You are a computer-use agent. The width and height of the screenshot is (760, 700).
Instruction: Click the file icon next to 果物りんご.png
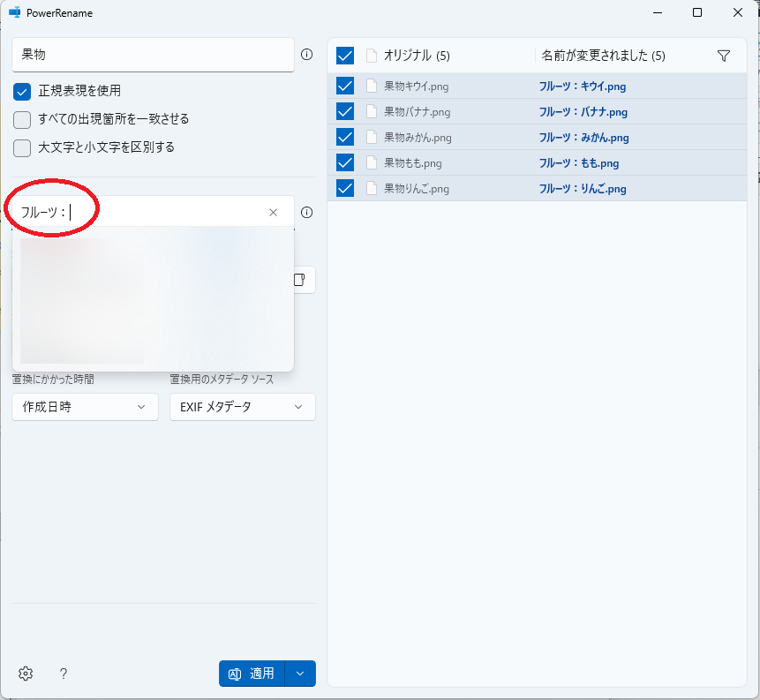[372, 189]
